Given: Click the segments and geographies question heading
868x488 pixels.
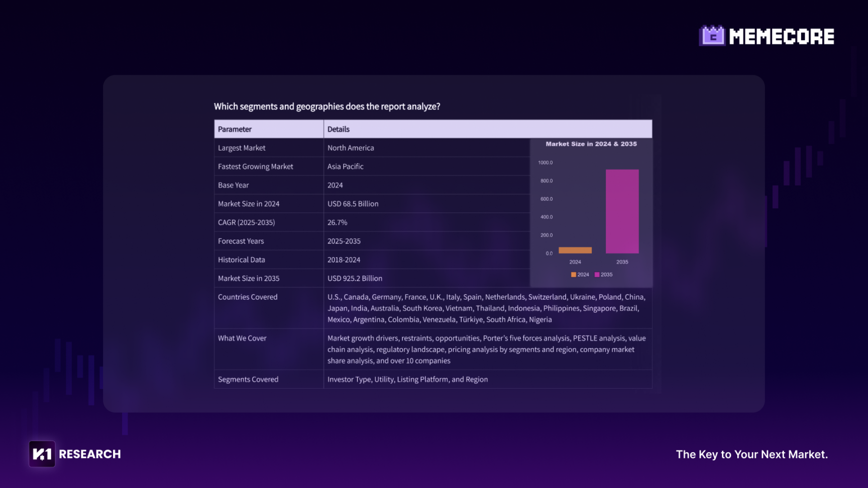Looking at the screenshot, I should pos(327,106).
